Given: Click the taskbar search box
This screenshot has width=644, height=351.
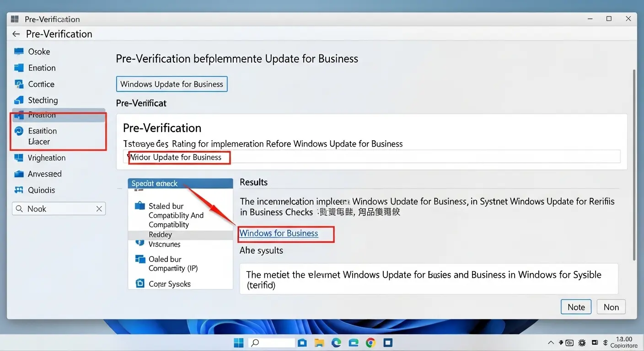Looking at the screenshot, I should (x=272, y=343).
